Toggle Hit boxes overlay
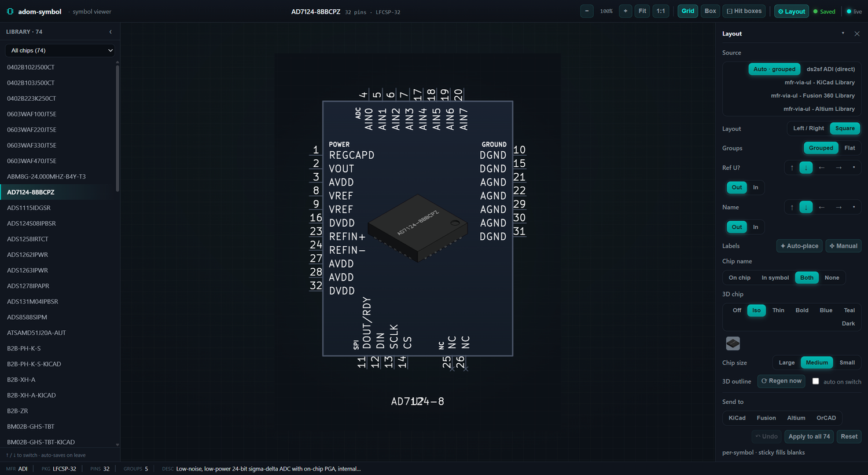The width and height of the screenshot is (868, 475). [744, 11]
